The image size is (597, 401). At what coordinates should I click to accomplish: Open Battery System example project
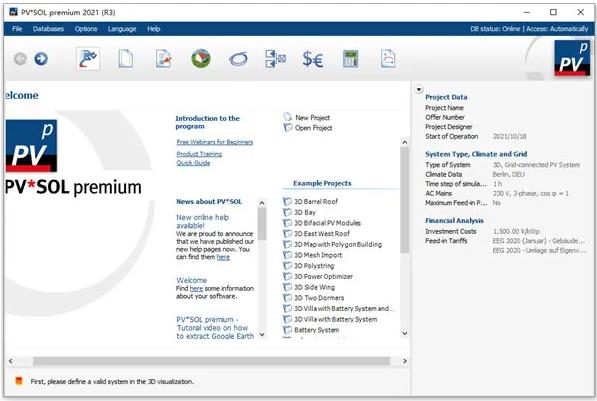317,330
